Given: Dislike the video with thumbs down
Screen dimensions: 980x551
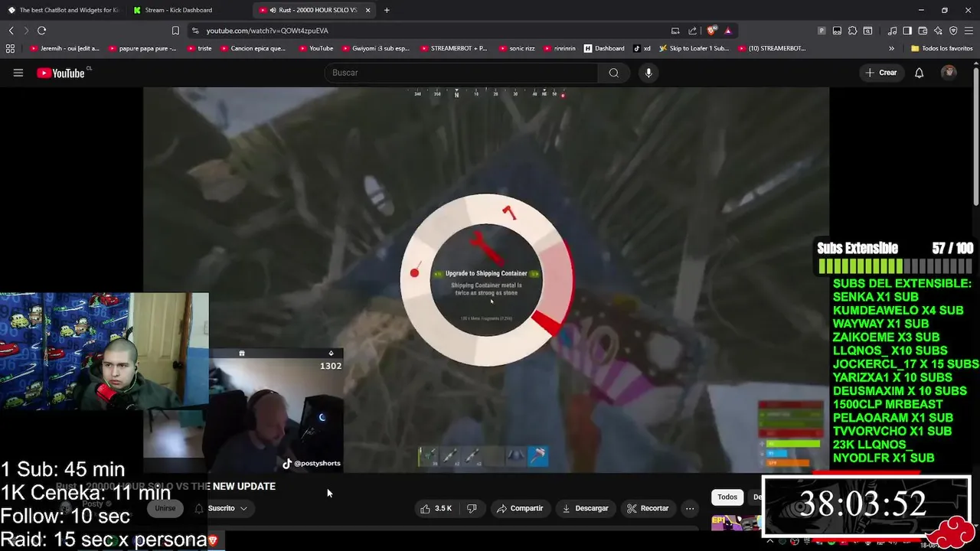Looking at the screenshot, I should 472,508.
